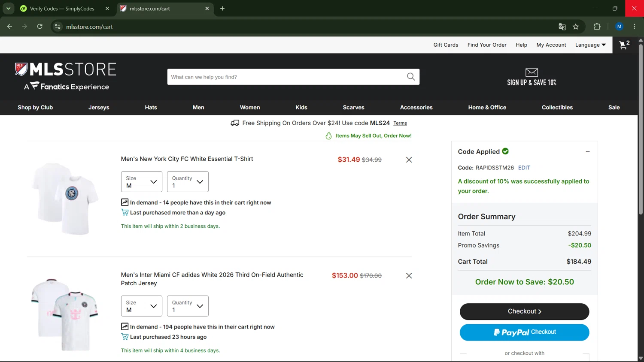The height and width of the screenshot is (362, 644).
Task: Open Size dropdown for Inter Miami jersey
Action: 142,306
